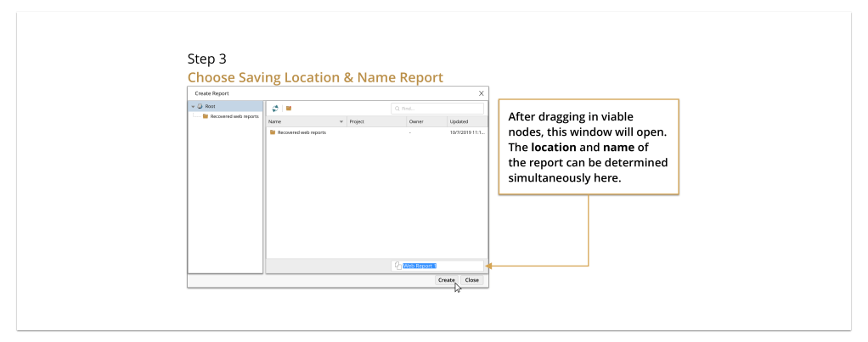Close the Create Report dialog with X
The height and width of the screenshot is (342, 868).
(x=482, y=93)
